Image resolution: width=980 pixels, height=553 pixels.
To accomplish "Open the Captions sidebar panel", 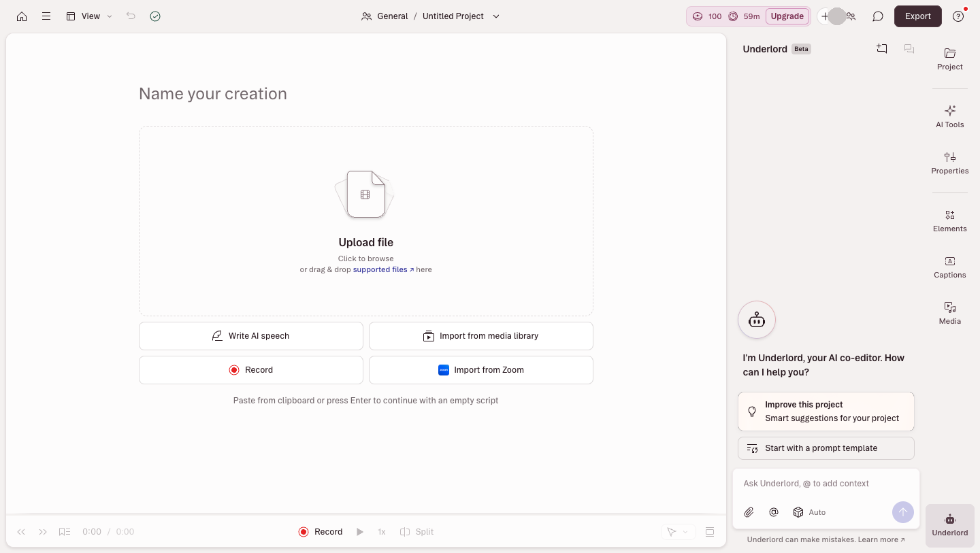I will pos(950,267).
